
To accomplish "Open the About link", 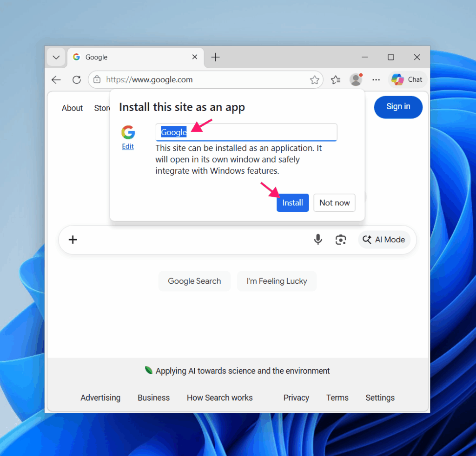I will (x=72, y=108).
